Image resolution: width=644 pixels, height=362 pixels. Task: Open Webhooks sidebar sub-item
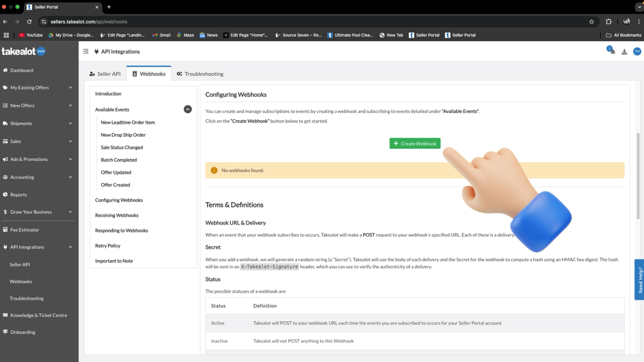click(x=21, y=282)
